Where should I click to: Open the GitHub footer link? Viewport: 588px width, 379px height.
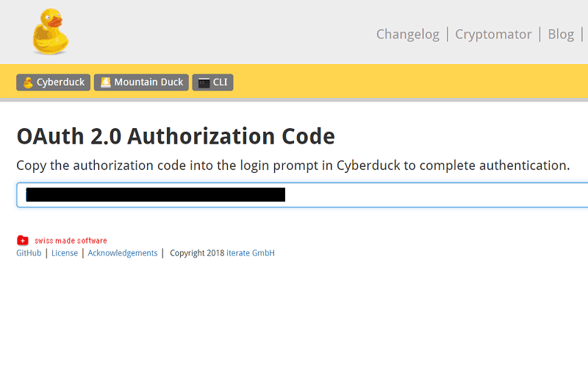pos(29,253)
